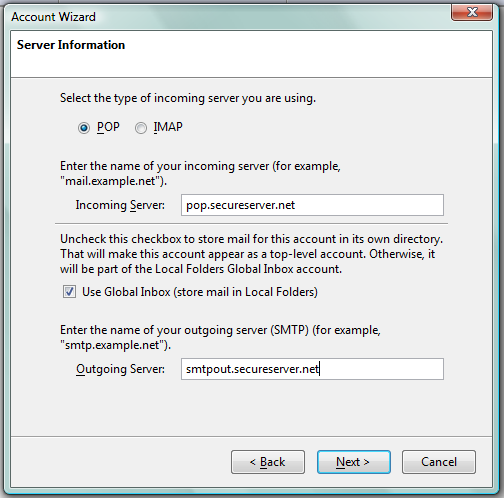Click the mail.example.net example text
504x498 pixels.
pos(113,181)
